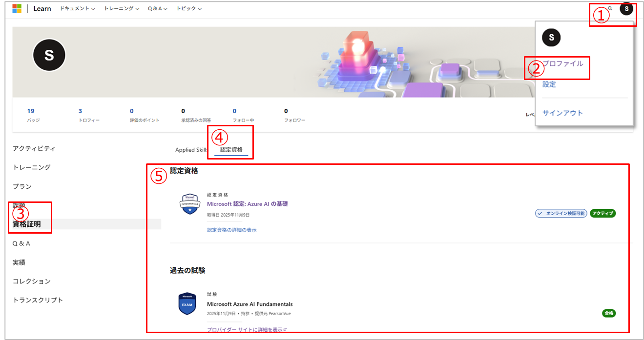Expand the トピック dropdown menu
644x340 pixels.
(x=189, y=8)
